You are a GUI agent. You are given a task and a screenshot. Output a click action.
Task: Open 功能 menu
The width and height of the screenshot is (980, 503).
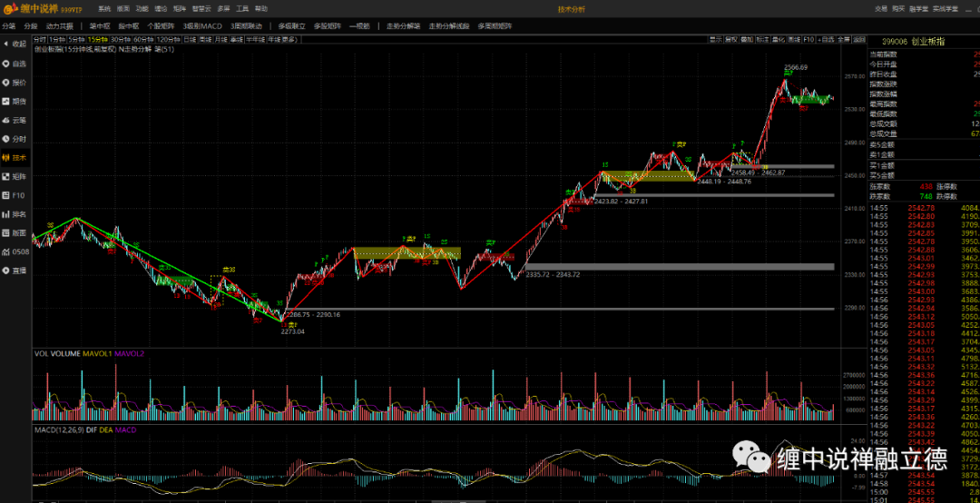[142, 9]
